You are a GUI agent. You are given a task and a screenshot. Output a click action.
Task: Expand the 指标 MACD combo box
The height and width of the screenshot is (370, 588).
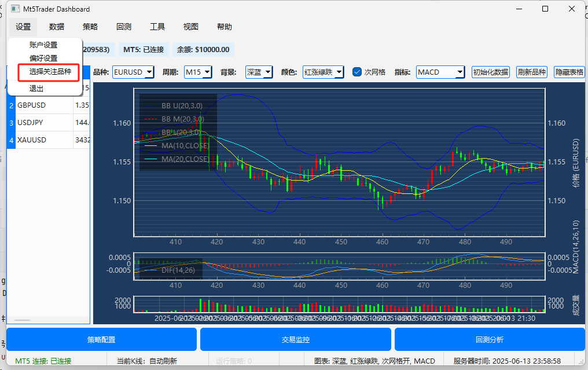(x=440, y=72)
